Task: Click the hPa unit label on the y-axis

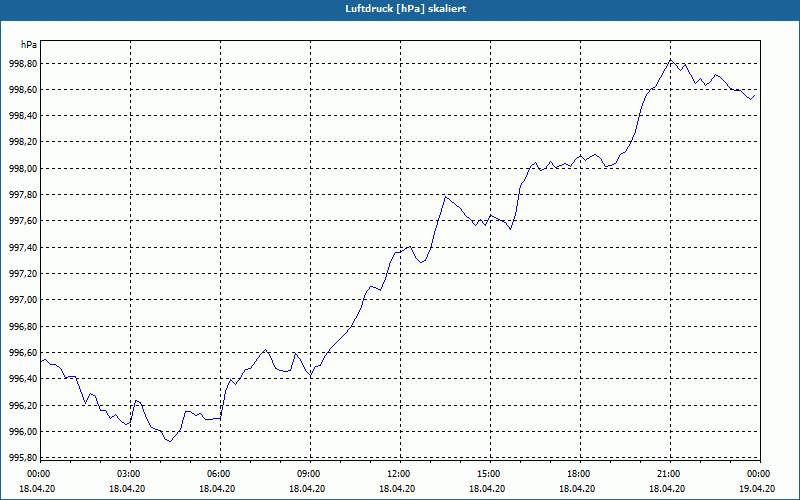Action: coord(29,45)
